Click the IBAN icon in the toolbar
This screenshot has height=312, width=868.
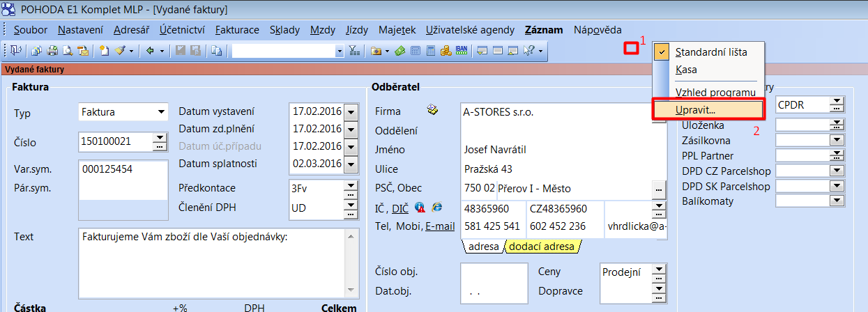(462, 50)
